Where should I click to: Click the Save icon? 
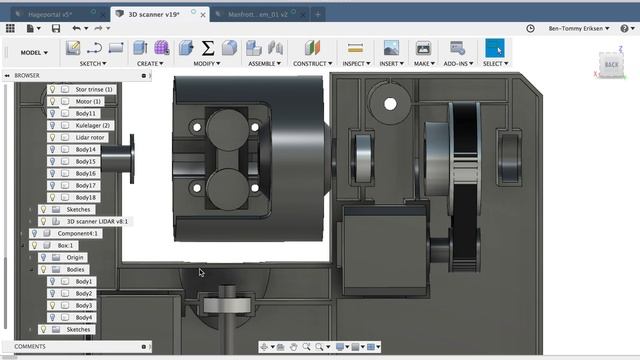(x=56, y=28)
